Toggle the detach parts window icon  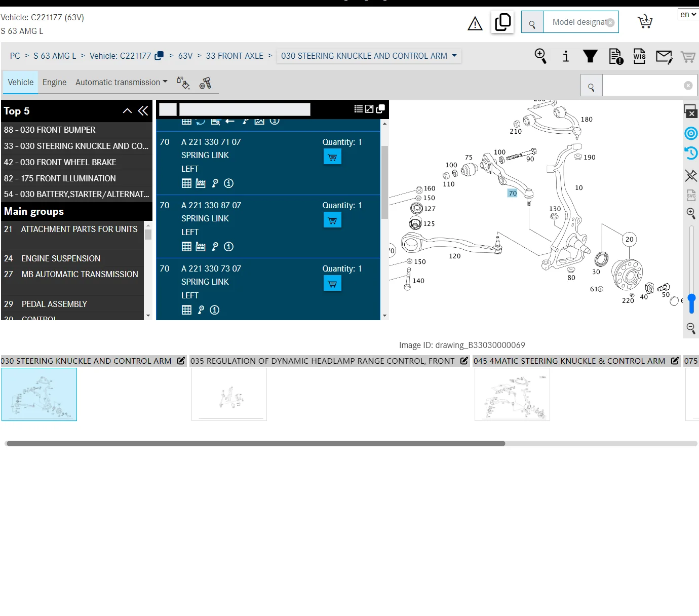[x=380, y=109]
